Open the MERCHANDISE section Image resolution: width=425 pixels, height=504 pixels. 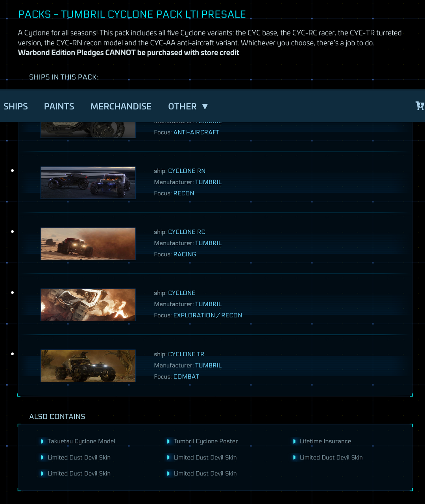click(121, 106)
